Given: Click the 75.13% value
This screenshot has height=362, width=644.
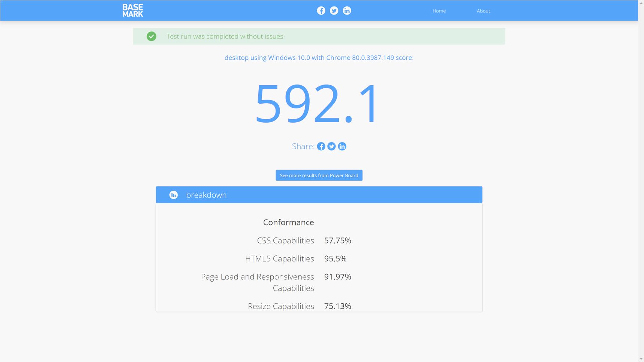Looking at the screenshot, I should click(x=338, y=306).
